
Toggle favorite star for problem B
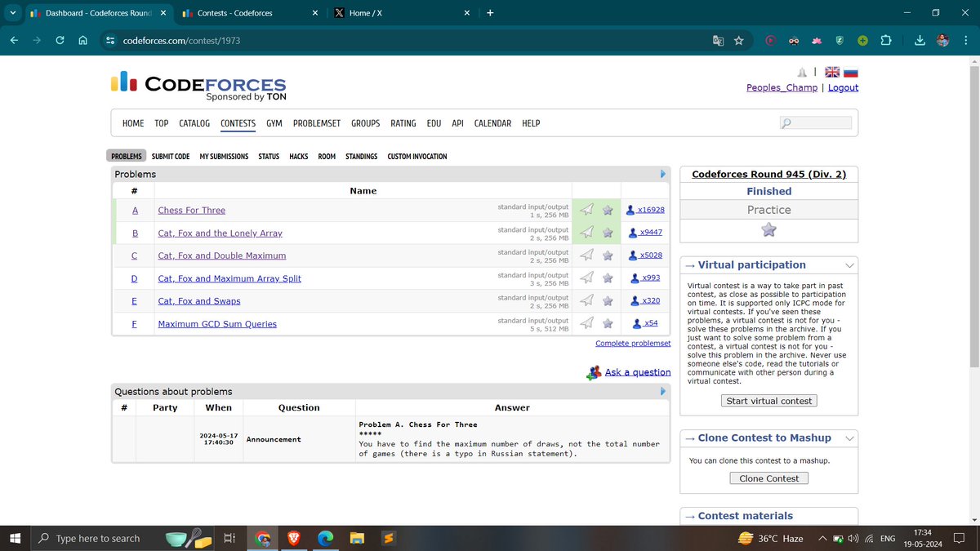pos(608,233)
